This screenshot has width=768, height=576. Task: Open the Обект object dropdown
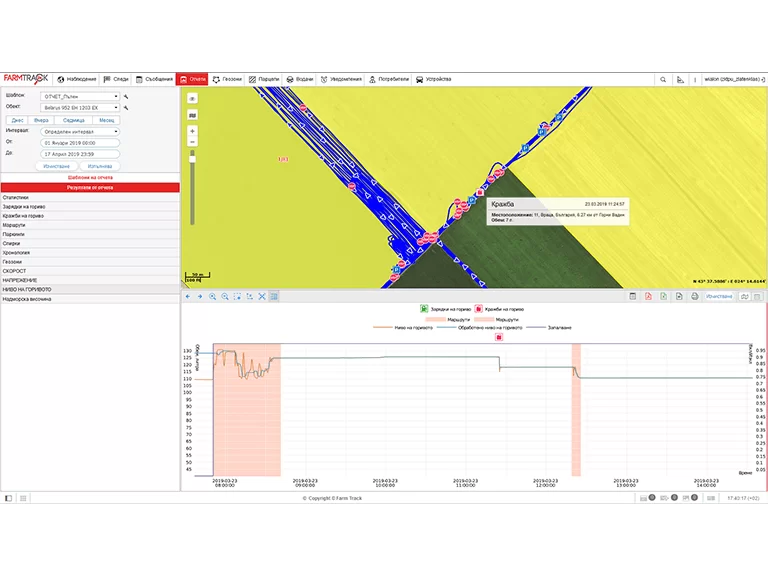click(80, 107)
